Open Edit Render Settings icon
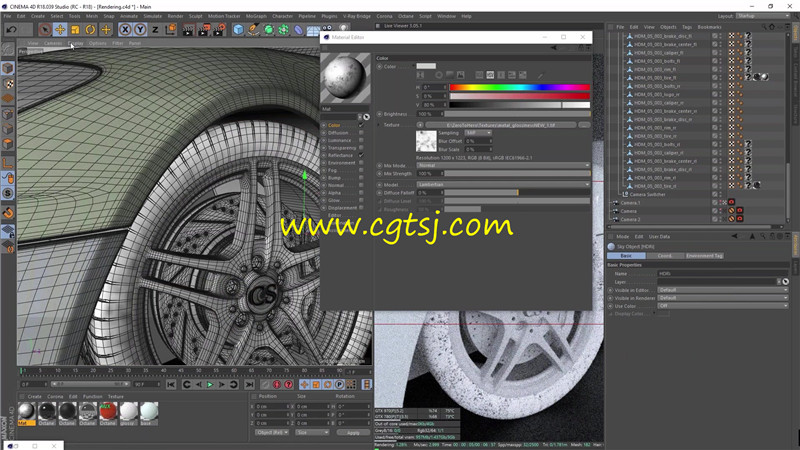 (219, 30)
